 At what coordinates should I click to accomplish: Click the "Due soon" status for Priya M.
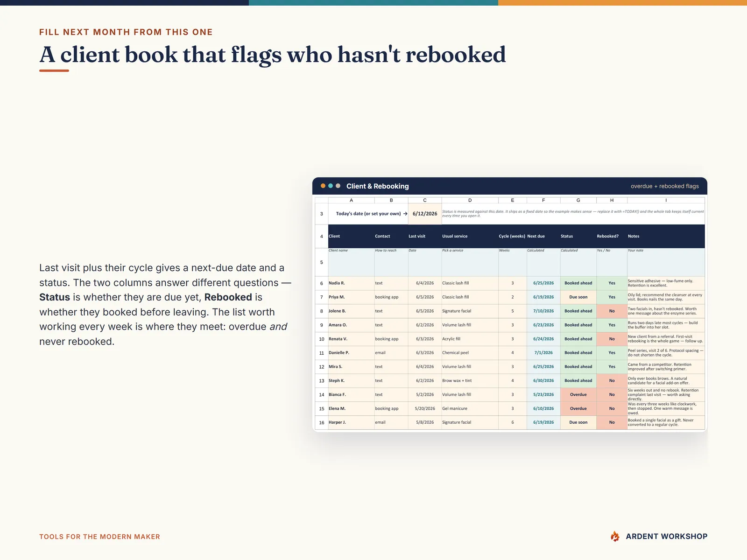[578, 297]
